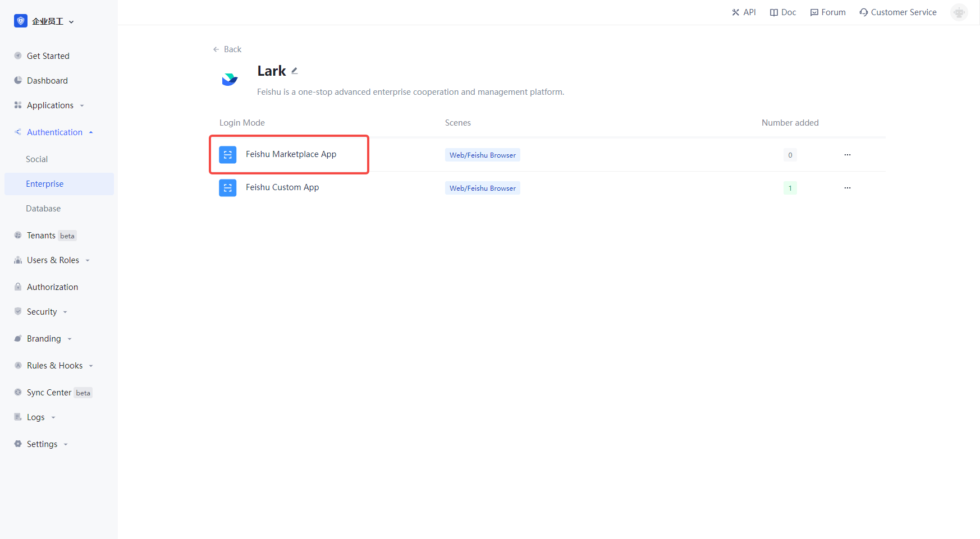Expand the Users & Roles menu

click(x=53, y=260)
